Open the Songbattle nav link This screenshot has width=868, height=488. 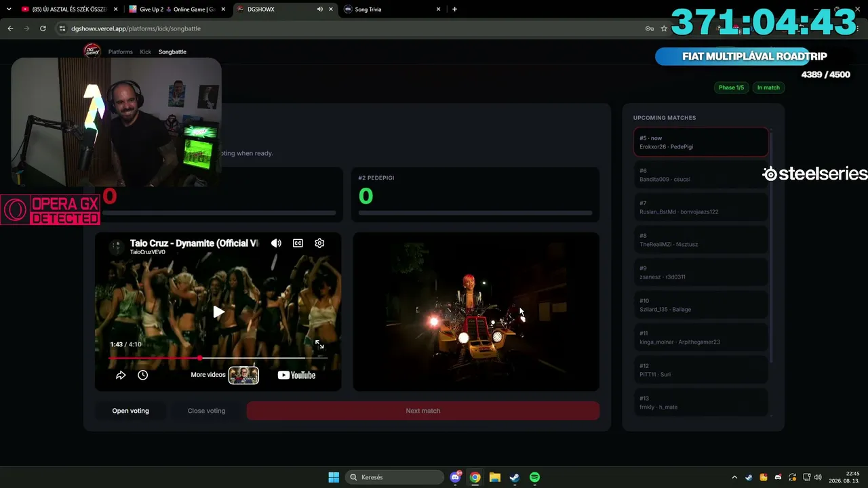click(172, 52)
